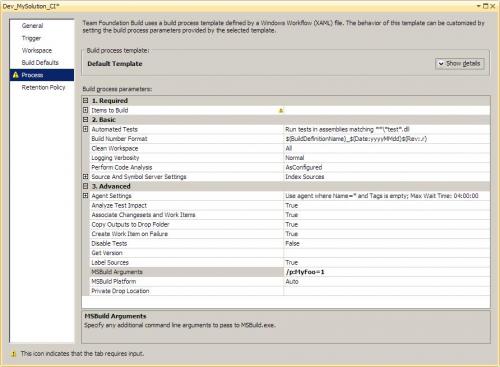The image size is (500, 367).
Task: Click the 3. Advanced heading text
Action: pyautogui.click(x=111, y=186)
